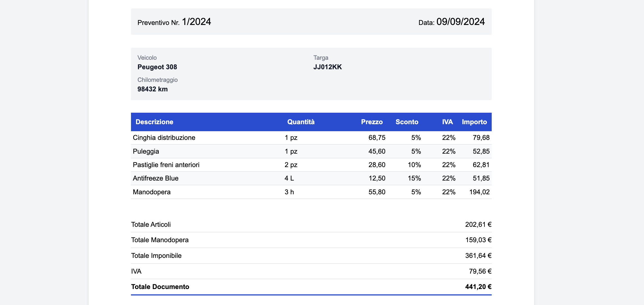Image resolution: width=644 pixels, height=305 pixels.
Task: Click the price 45,60 for Puleggia
Action: [377, 151]
